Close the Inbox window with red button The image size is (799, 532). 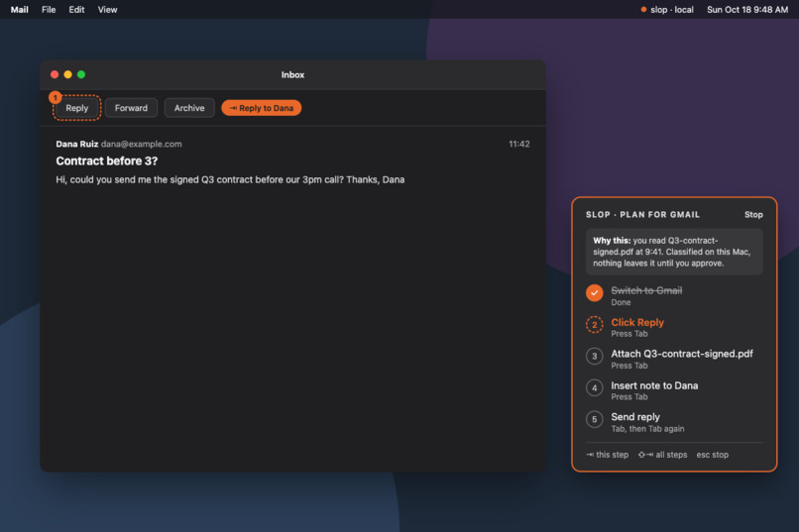(x=55, y=74)
